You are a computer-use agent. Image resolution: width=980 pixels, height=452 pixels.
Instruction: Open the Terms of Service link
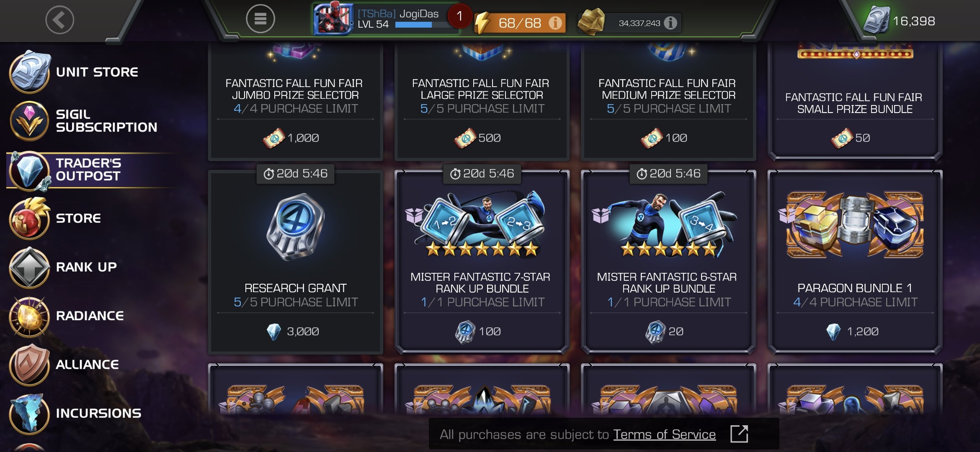tap(664, 434)
